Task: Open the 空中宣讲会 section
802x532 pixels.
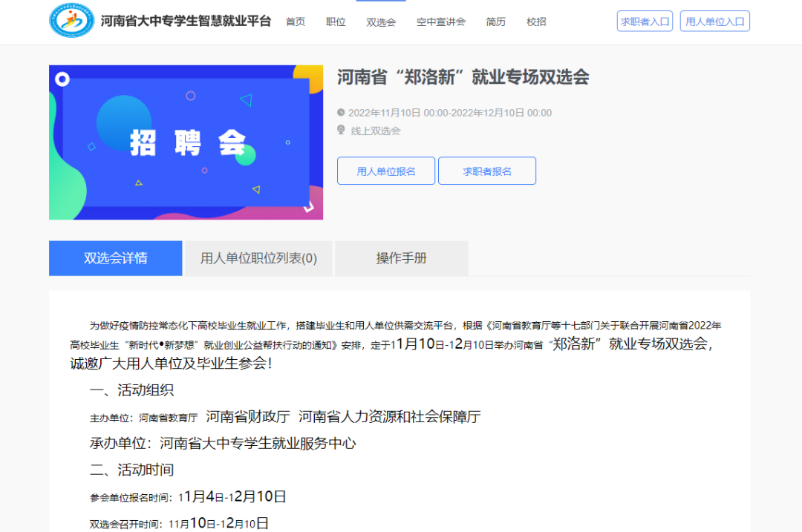Action: [x=441, y=22]
